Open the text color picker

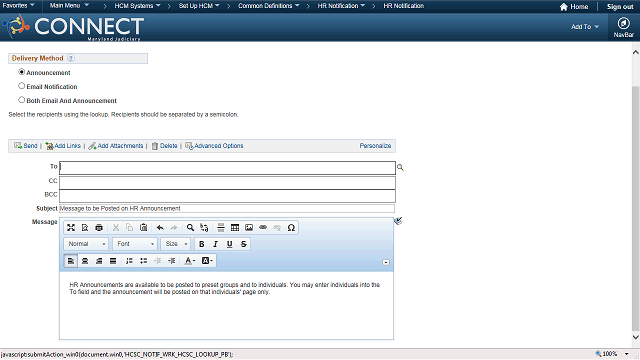190,261
